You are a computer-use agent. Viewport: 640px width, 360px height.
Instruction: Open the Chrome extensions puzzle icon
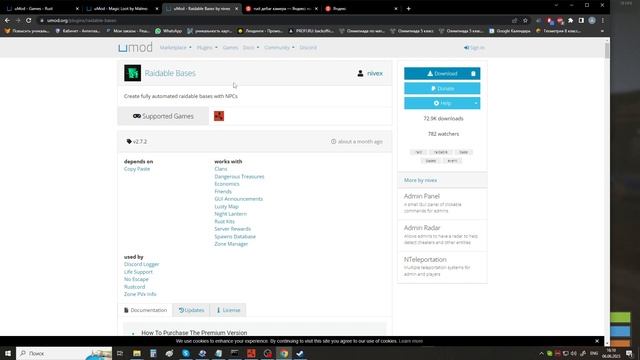click(571, 20)
